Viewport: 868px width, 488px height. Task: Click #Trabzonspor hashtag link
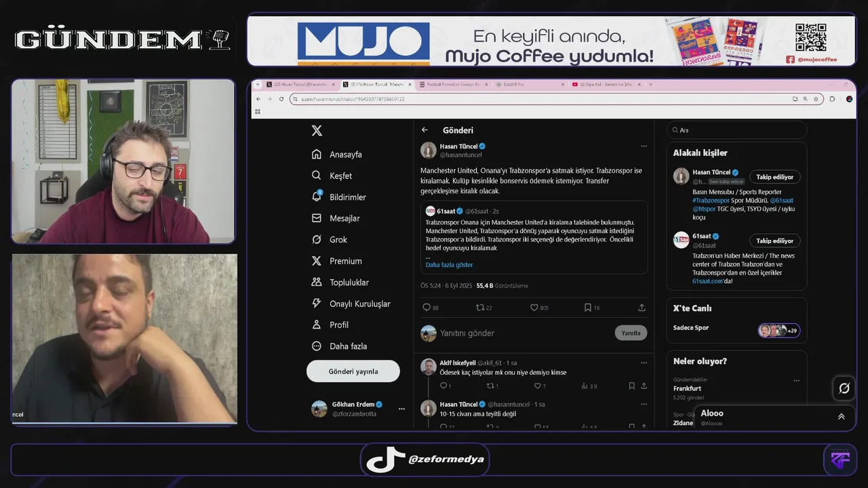(x=711, y=201)
